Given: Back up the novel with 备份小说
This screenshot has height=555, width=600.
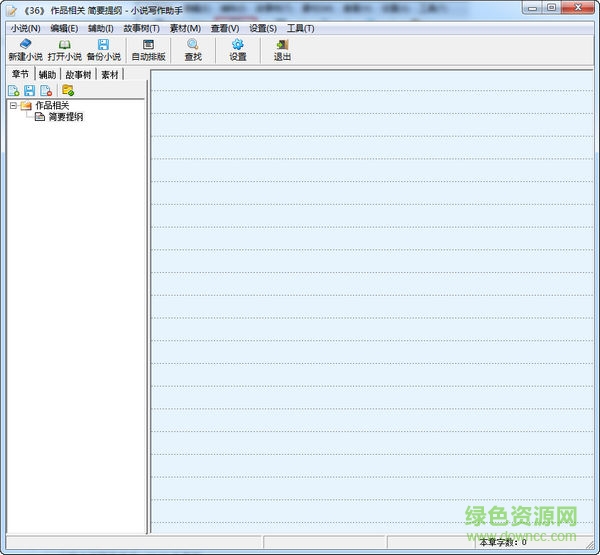Looking at the screenshot, I should (104, 50).
